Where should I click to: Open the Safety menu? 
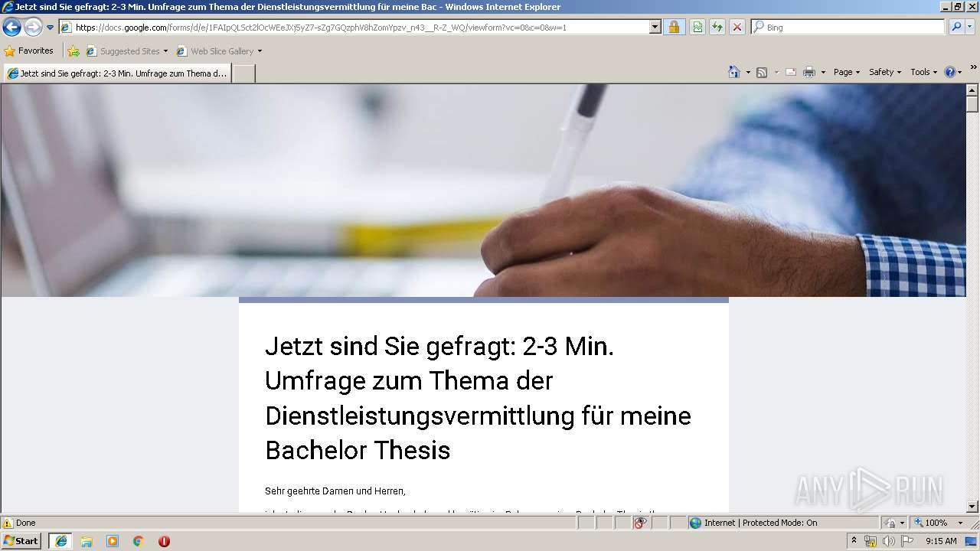[885, 72]
